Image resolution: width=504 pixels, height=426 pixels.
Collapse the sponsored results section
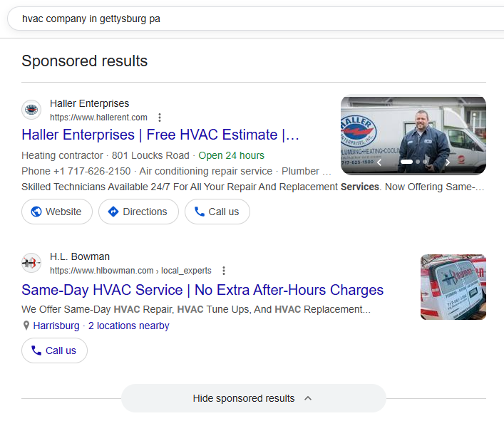pyautogui.click(x=253, y=398)
